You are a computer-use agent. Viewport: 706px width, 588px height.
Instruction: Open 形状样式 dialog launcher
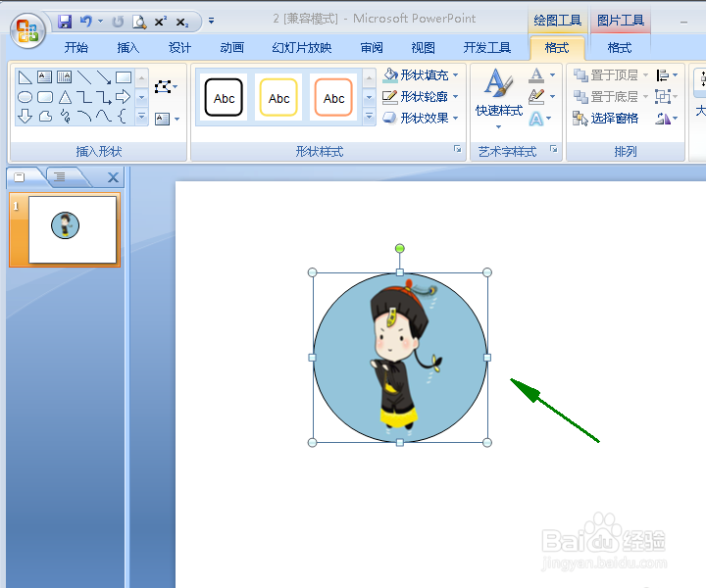tap(458, 149)
